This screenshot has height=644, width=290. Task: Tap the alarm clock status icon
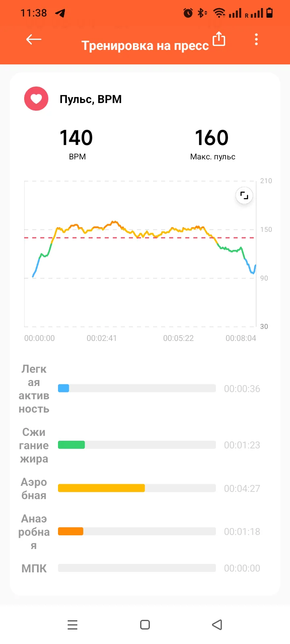coord(188,13)
